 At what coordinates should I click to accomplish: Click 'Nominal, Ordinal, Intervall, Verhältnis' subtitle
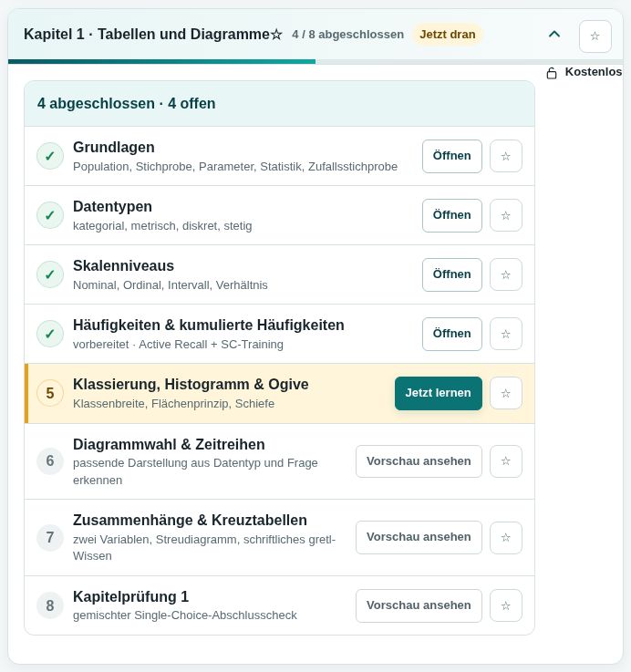(171, 285)
